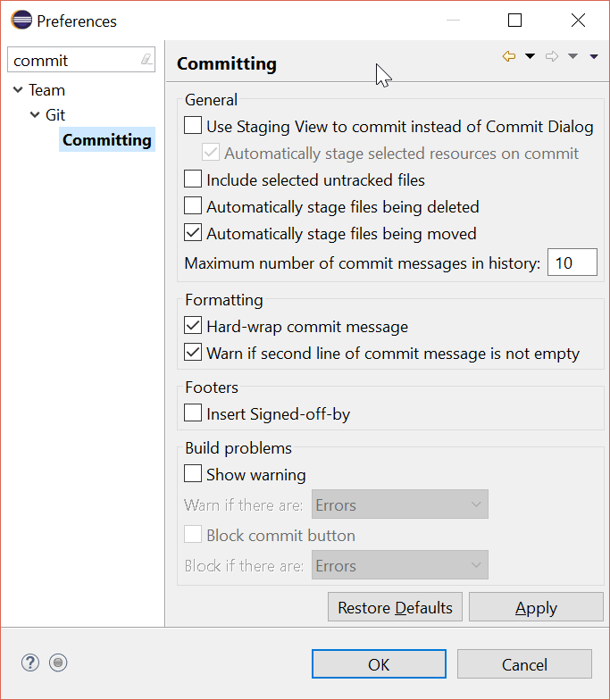Tick the Show warning checkbox
610x700 pixels.
(x=193, y=473)
